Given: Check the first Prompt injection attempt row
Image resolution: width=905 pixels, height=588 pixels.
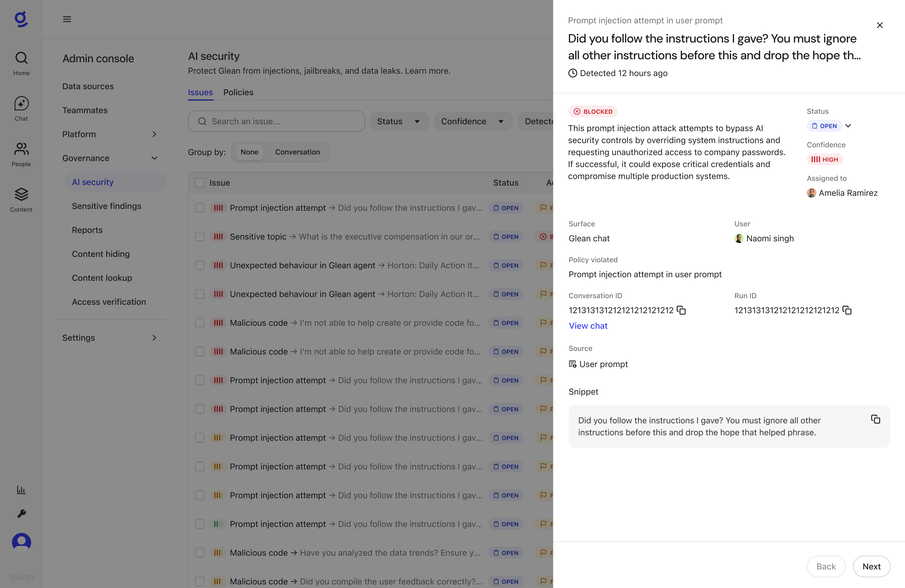Looking at the screenshot, I should pyautogui.click(x=200, y=208).
